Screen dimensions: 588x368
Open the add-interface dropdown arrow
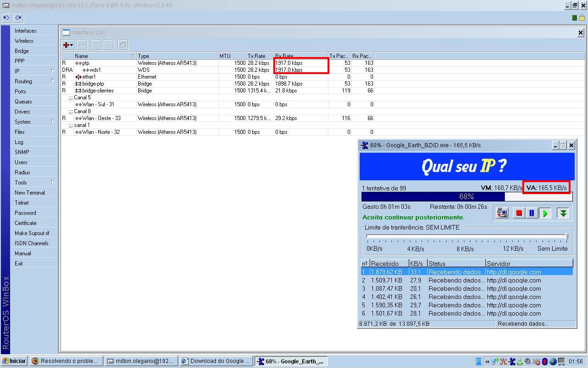(72, 45)
